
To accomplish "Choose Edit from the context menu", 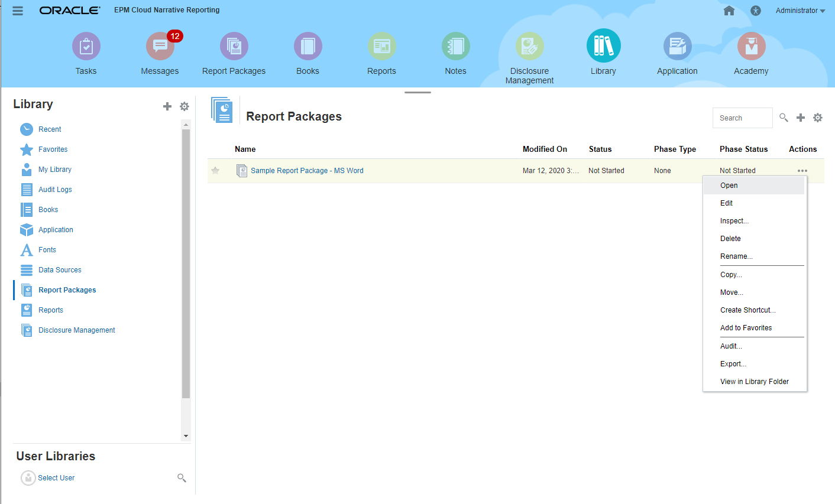I will pos(754,203).
